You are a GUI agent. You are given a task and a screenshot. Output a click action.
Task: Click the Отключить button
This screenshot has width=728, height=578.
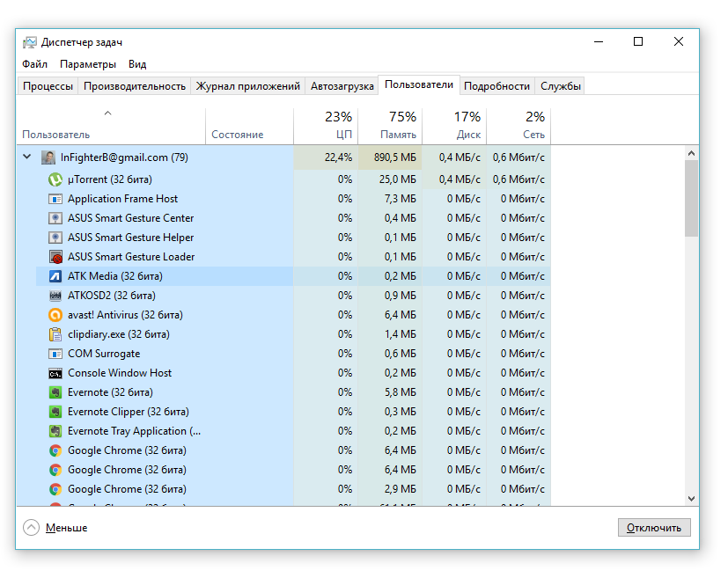(x=654, y=528)
